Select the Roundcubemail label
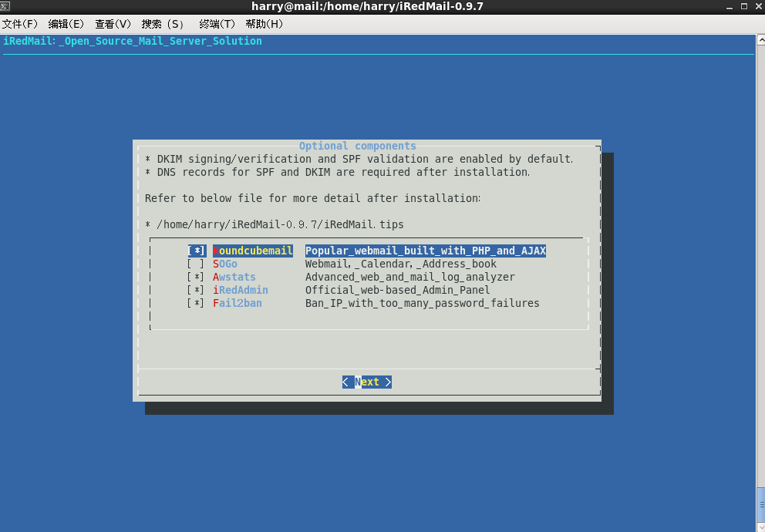Image resolution: width=765 pixels, height=532 pixels. [253, 251]
